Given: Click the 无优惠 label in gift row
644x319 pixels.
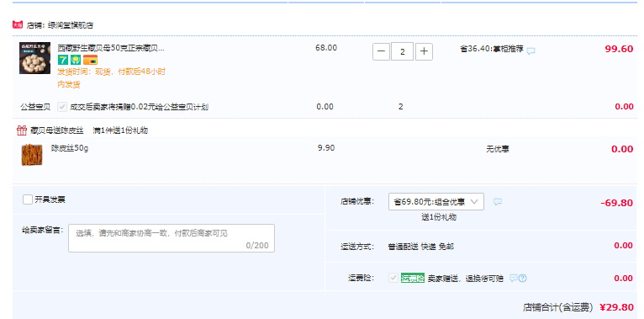Looking at the screenshot, I should click(x=498, y=149).
